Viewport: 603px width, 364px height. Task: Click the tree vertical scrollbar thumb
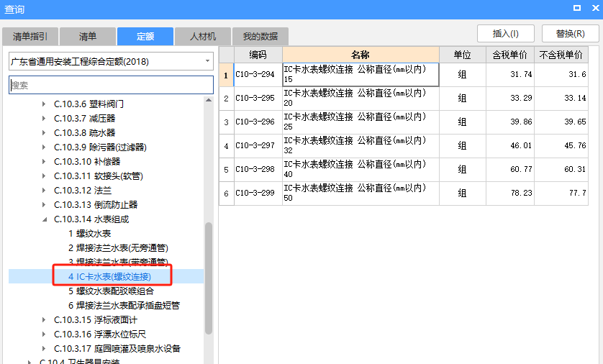point(209,278)
